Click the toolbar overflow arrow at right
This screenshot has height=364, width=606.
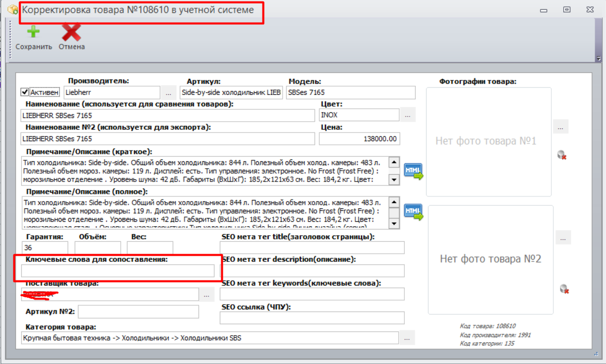point(599,59)
